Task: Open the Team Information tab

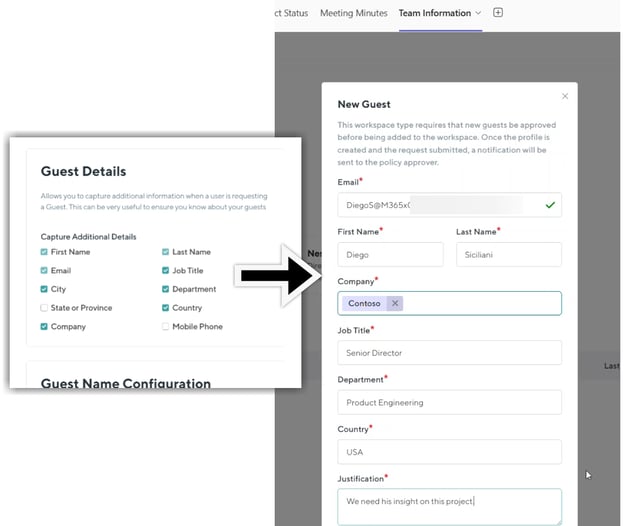Action: pyautogui.click(x=434, y=13)
